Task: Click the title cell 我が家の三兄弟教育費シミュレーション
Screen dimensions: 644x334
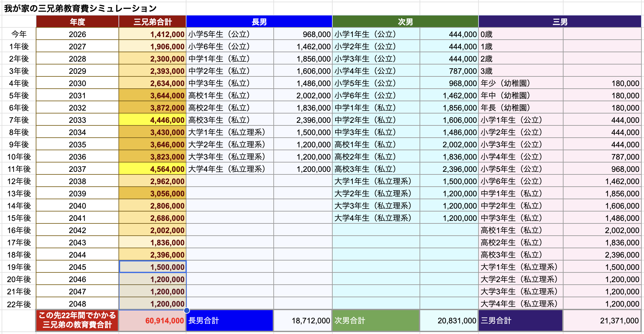Action: click(80, 8)
